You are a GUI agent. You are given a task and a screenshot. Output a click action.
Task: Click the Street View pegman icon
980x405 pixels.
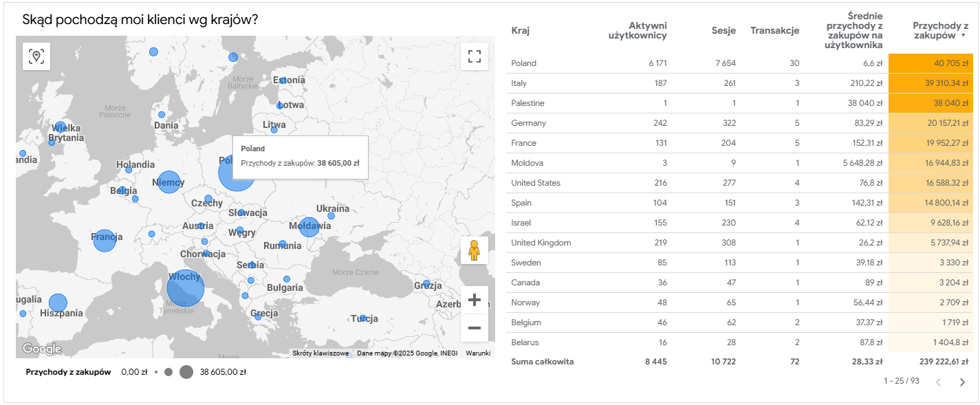coord(474,250)
